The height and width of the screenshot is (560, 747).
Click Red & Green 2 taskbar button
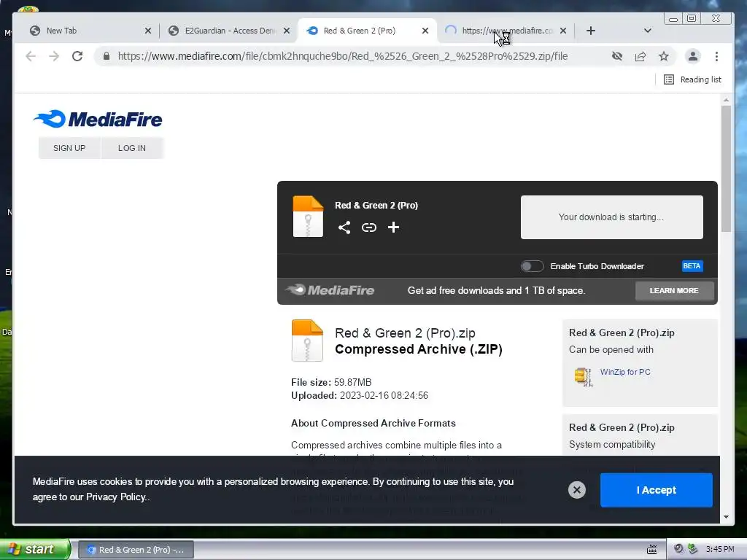(136, 550)
